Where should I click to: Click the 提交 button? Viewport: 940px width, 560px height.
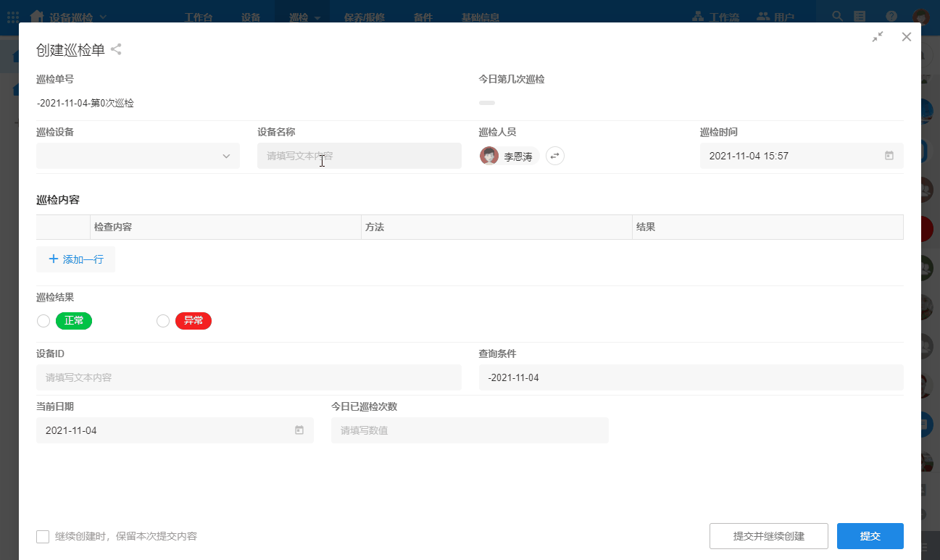870,536
